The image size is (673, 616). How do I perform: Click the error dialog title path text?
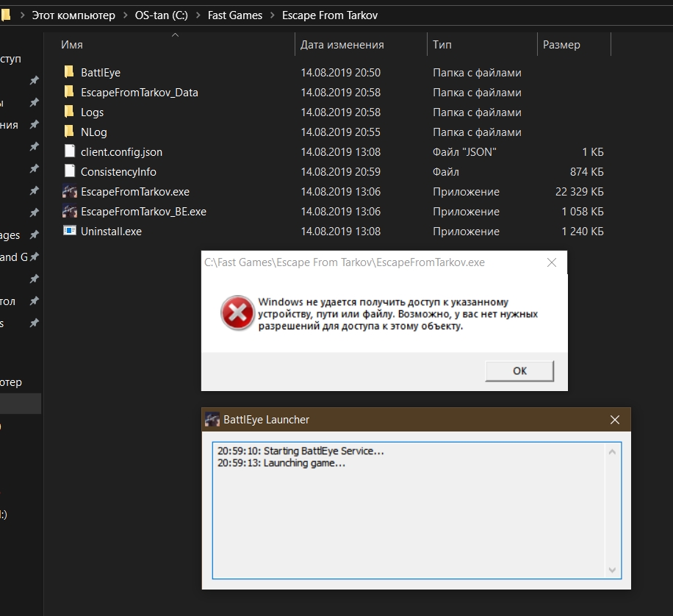tap(345, 262)
